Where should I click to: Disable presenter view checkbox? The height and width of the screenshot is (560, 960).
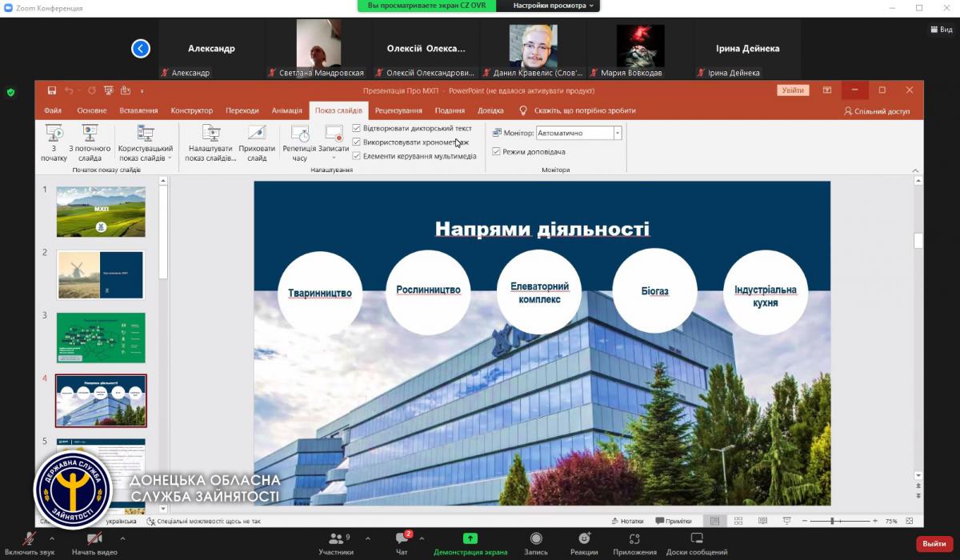tap(496, 151)
